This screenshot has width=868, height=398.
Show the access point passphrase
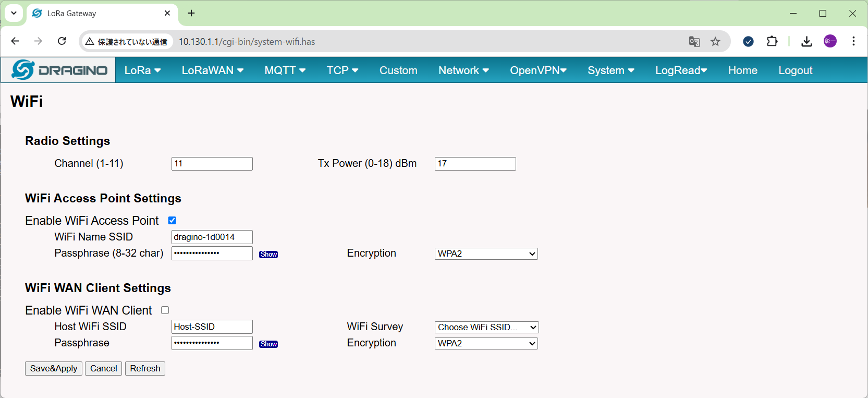coord(268,255)
